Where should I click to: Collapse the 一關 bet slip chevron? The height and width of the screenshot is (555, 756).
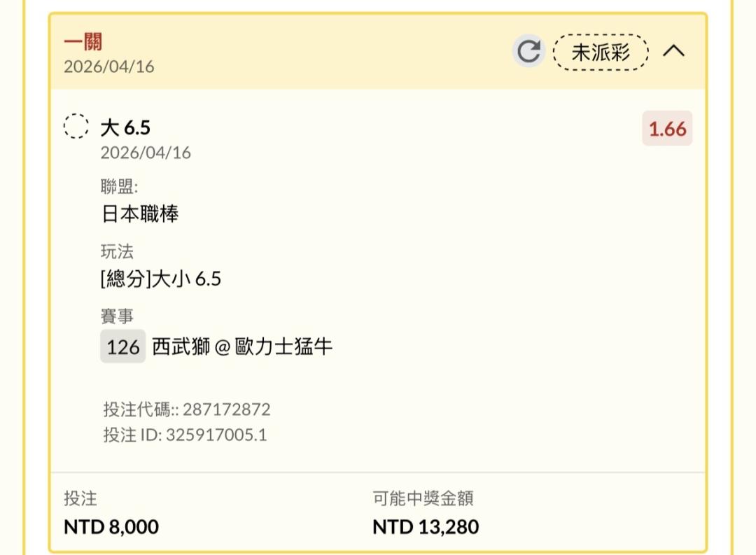tap(673, 51)
